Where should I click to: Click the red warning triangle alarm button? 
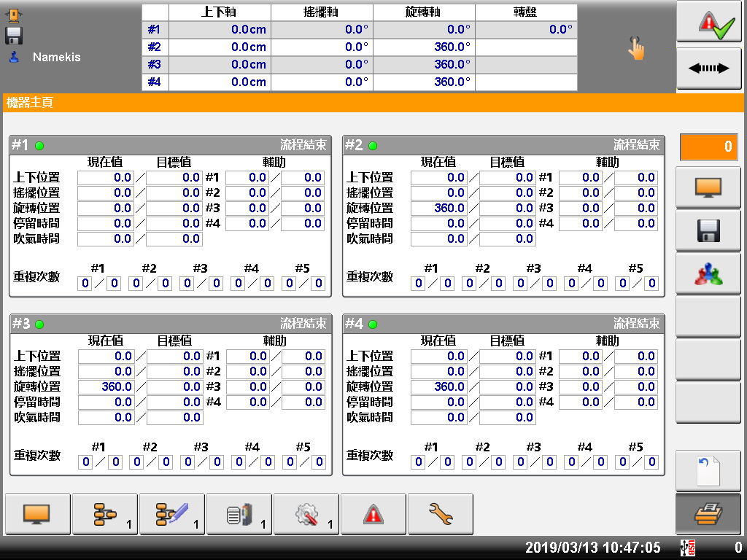point(373,515)
